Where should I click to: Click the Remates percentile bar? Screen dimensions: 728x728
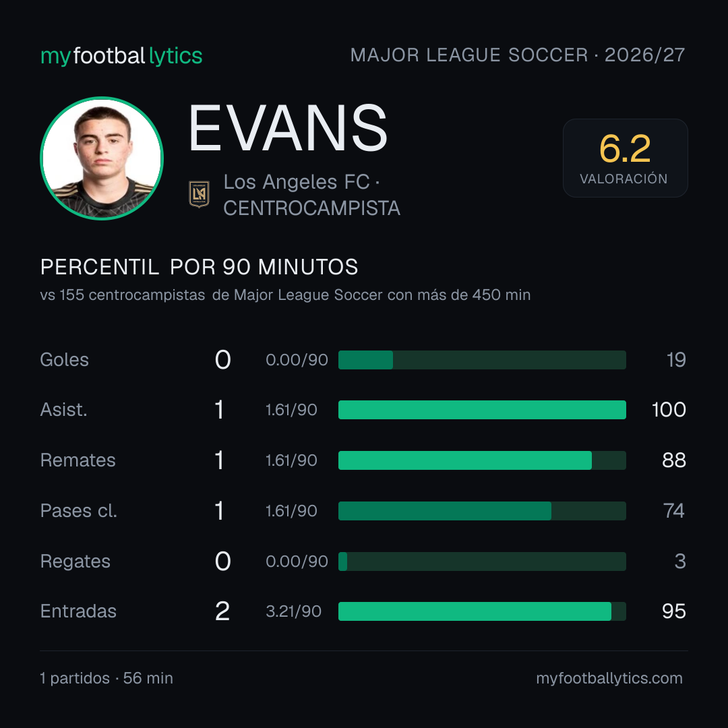[482, 460]
